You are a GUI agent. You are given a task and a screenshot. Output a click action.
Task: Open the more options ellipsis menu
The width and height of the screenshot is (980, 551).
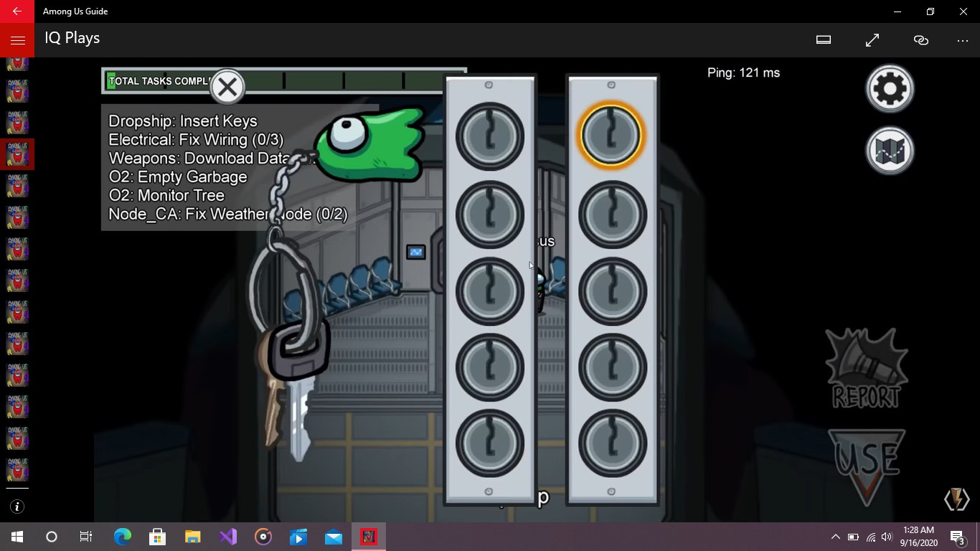click(x=963, y=40)
